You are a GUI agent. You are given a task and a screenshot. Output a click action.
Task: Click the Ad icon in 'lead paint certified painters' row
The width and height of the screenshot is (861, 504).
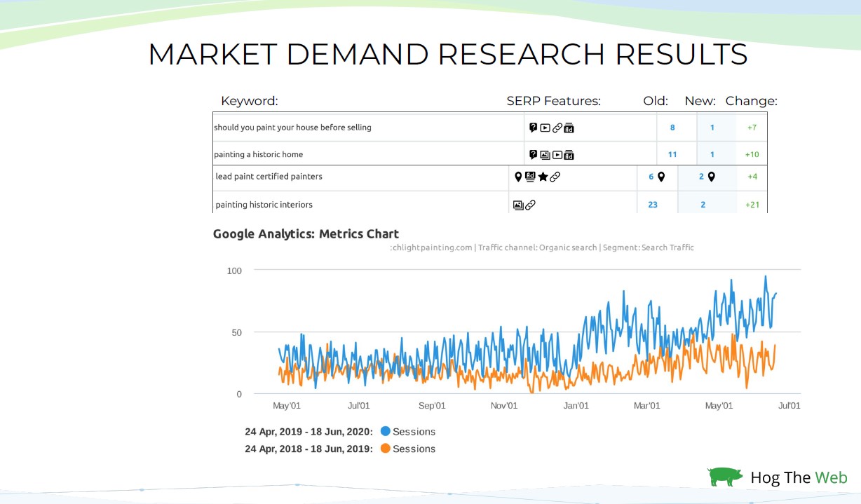[530, 177]
